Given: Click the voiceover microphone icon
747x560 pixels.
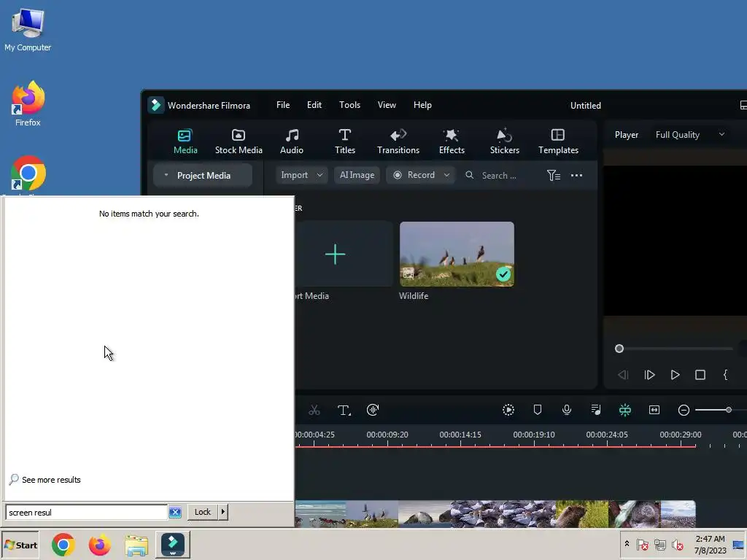Looking at the screenshot, I should 566,410.
